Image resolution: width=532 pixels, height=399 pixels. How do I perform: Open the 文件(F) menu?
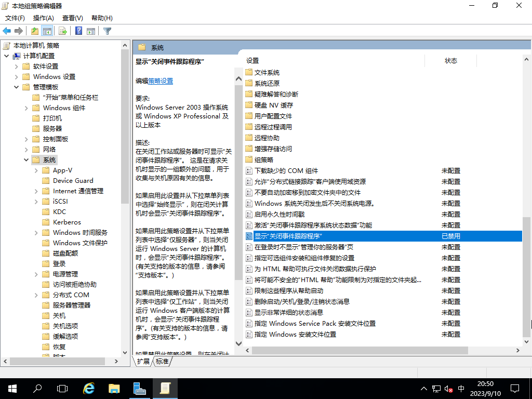point(15,18)
